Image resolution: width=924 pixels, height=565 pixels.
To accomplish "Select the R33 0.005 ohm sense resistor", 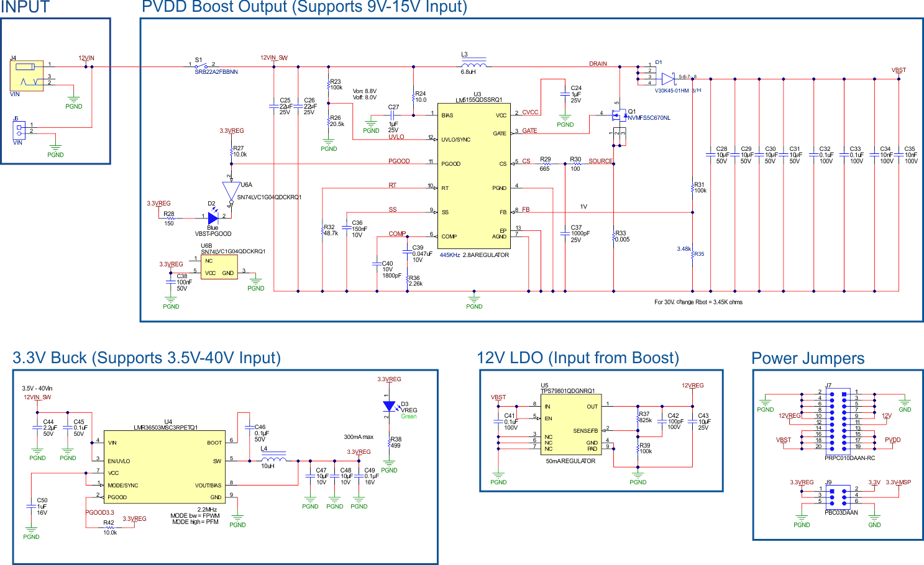I will pyautogui.click(x=613, y=237).
